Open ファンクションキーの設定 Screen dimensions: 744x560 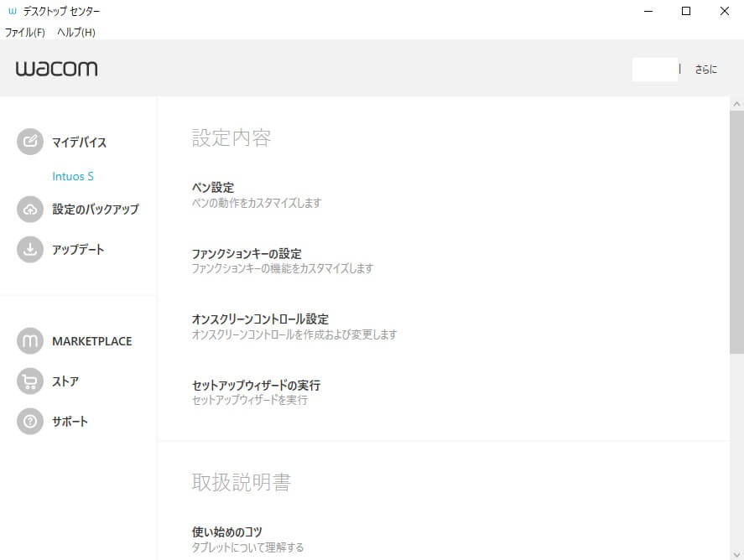click(x=247, y=254)
